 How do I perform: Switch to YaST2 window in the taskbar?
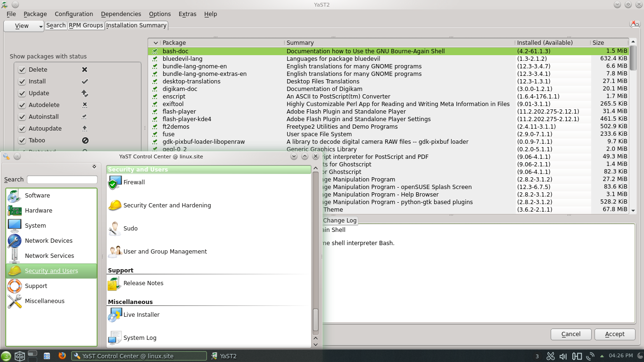click(x=224, y=356)
